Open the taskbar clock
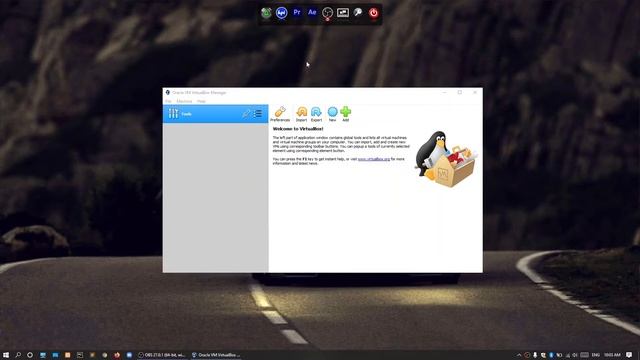 coord(612,355)
